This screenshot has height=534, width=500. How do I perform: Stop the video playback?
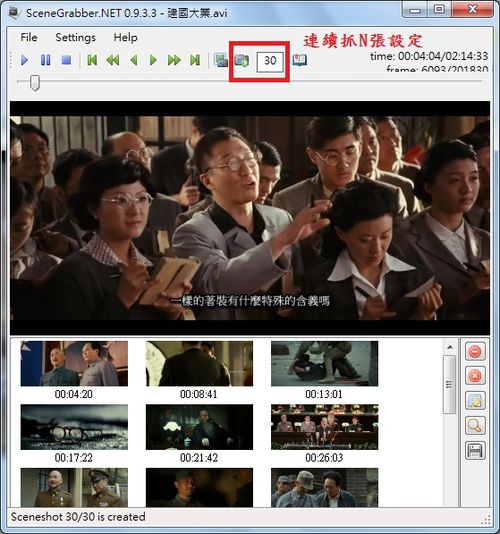pos(66,60)
